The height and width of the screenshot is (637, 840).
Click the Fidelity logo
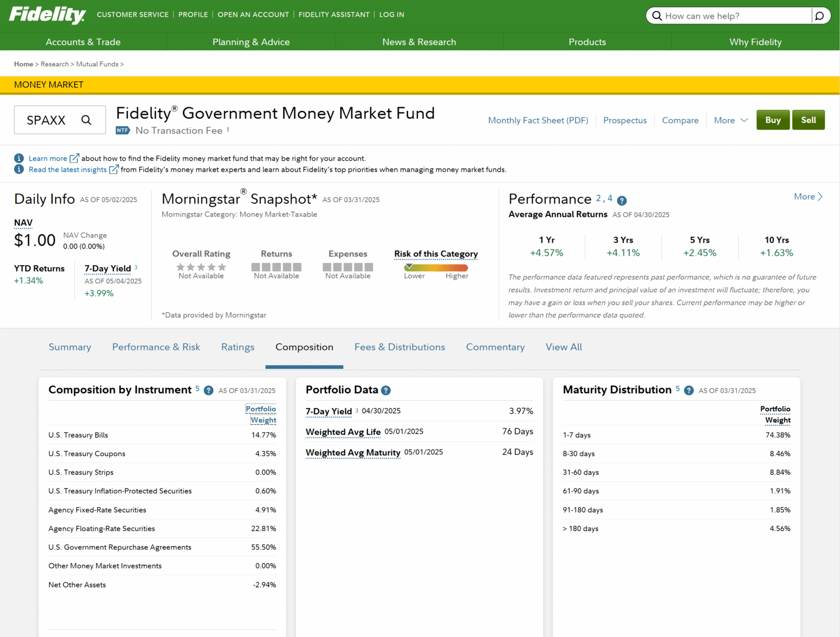click(46, 15)
